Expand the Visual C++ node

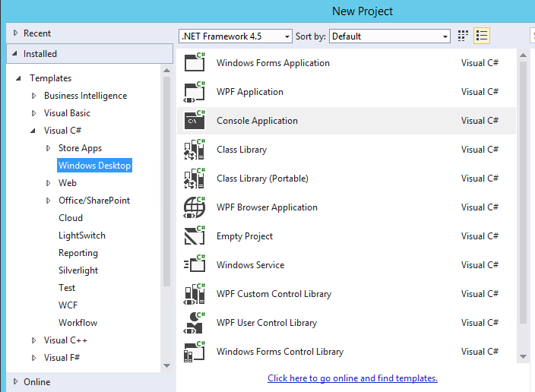33,340
